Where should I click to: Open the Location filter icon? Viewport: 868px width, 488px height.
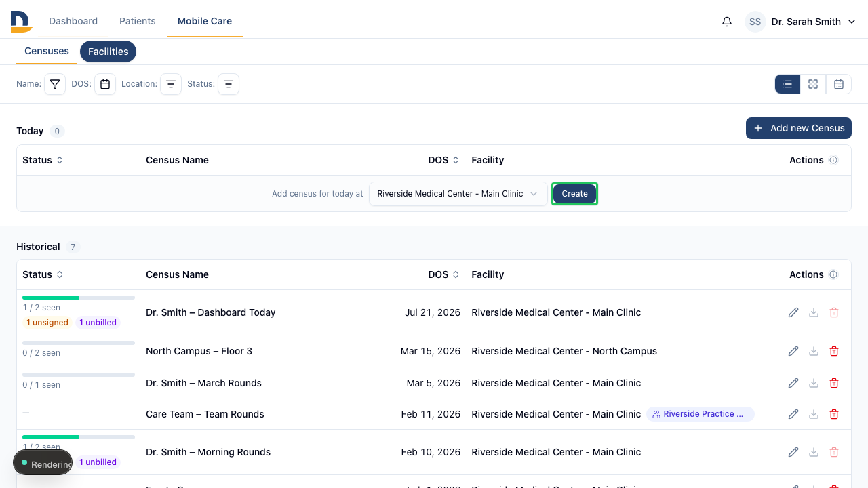tap(171, 84)
